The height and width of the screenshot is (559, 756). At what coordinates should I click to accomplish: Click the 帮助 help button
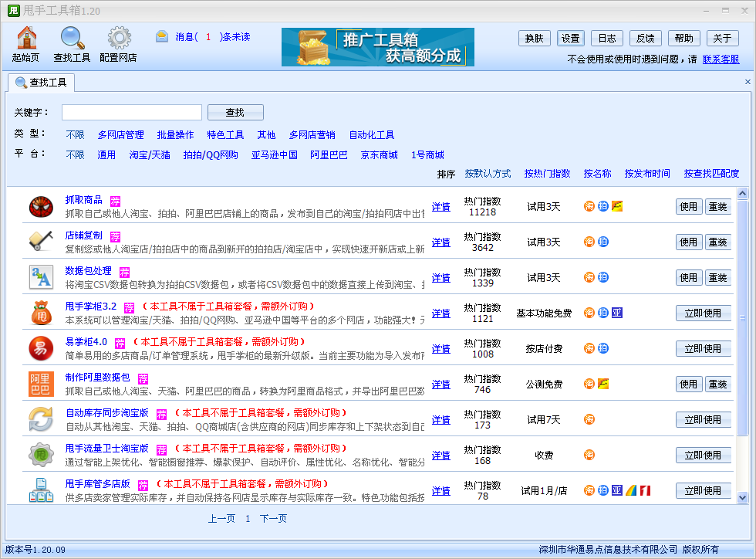pos(684,38)
